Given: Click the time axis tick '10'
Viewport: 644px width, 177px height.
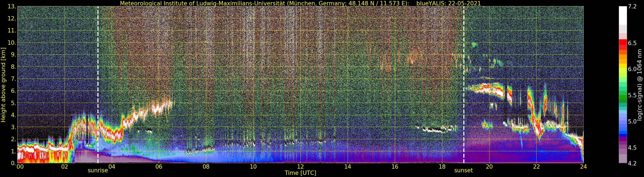Looking at the screenshot, I should (x=253, y=166).
